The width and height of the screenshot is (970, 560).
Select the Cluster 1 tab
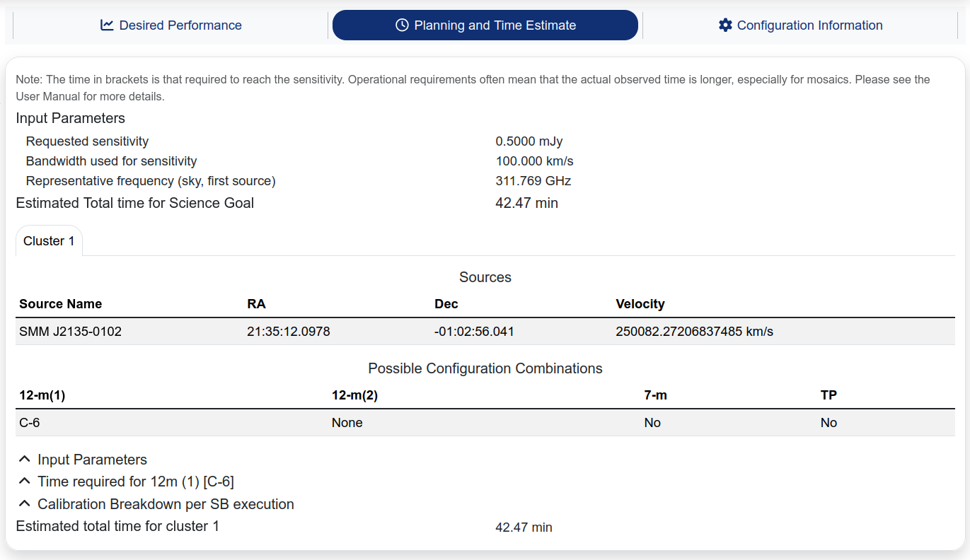pyautogui.click(x=49, y=241)
